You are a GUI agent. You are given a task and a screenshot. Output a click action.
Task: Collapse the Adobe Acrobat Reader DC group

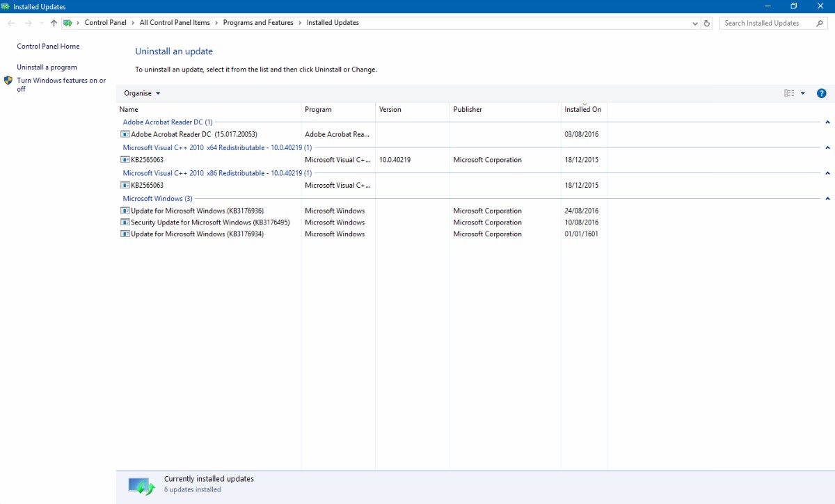(x=827, y=122)
